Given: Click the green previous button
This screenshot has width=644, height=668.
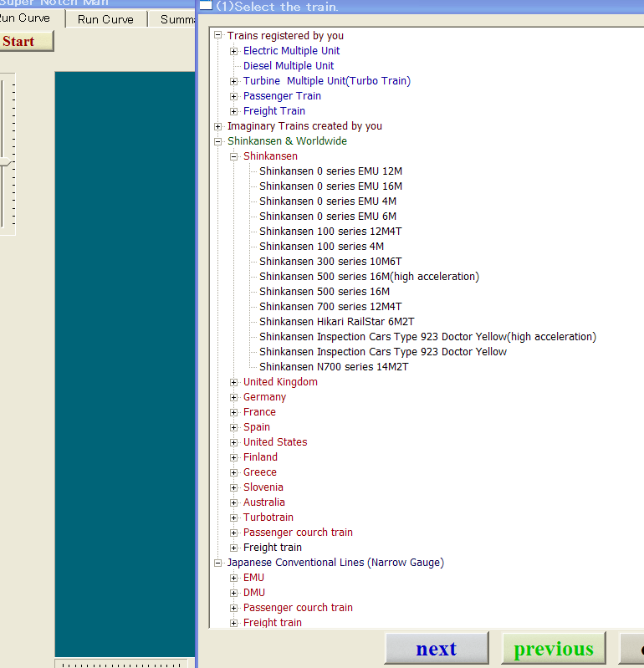Looking at the screenshot, I should (x=554, y=649).
